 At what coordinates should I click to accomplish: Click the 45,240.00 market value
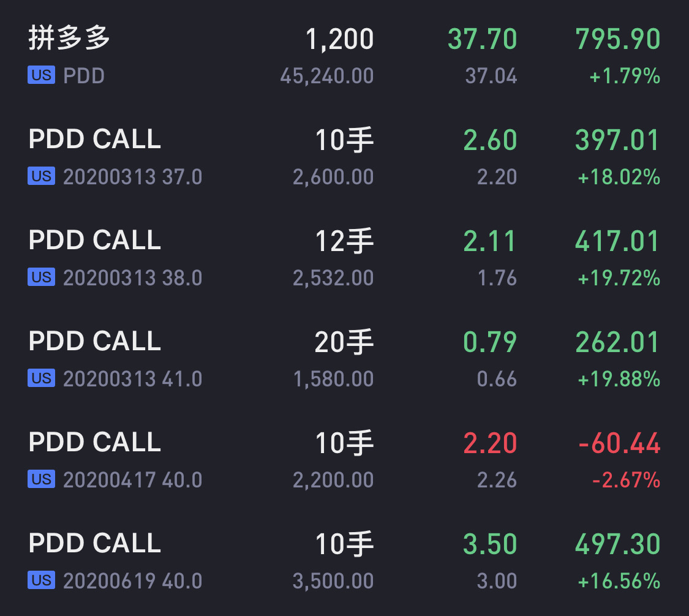[x=327, y=76]
